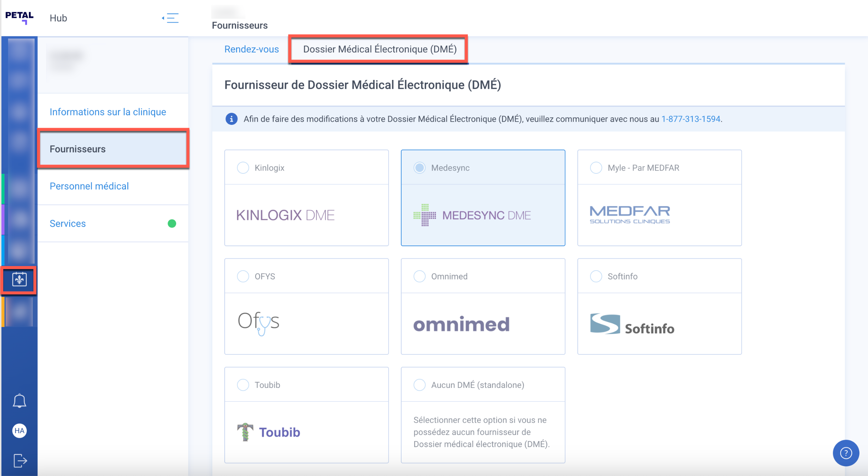Open Services menu item
Viewport: 868px width, 476px height.
point(113,223)
